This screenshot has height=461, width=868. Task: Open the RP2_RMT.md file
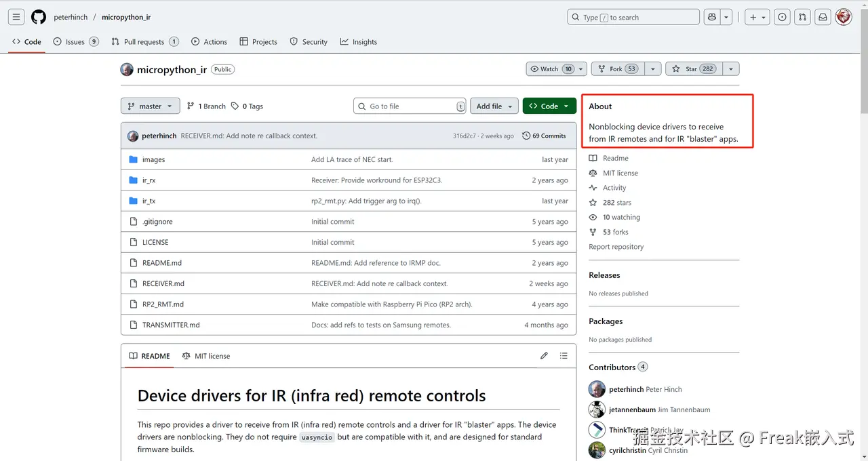tap(163, 304)
